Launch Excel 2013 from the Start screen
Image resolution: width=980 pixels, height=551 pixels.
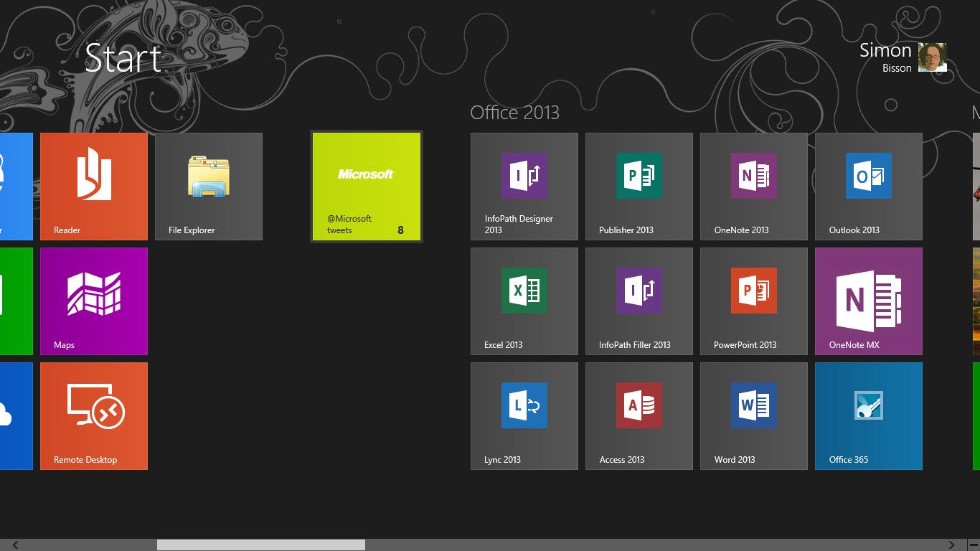(x=524, y=301)
